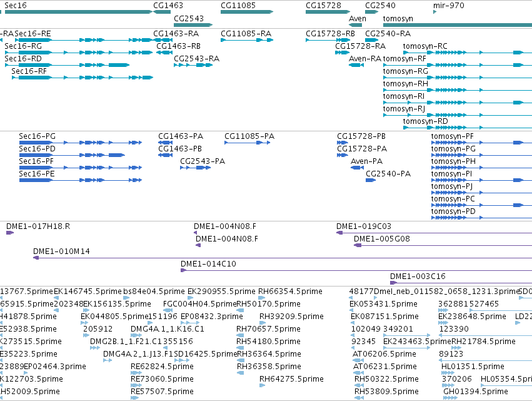Image resolution: width=532 pixels, height=401 pixels.
Task: Click EST RH66354.5prime
Action: click(x=290, y=292)
